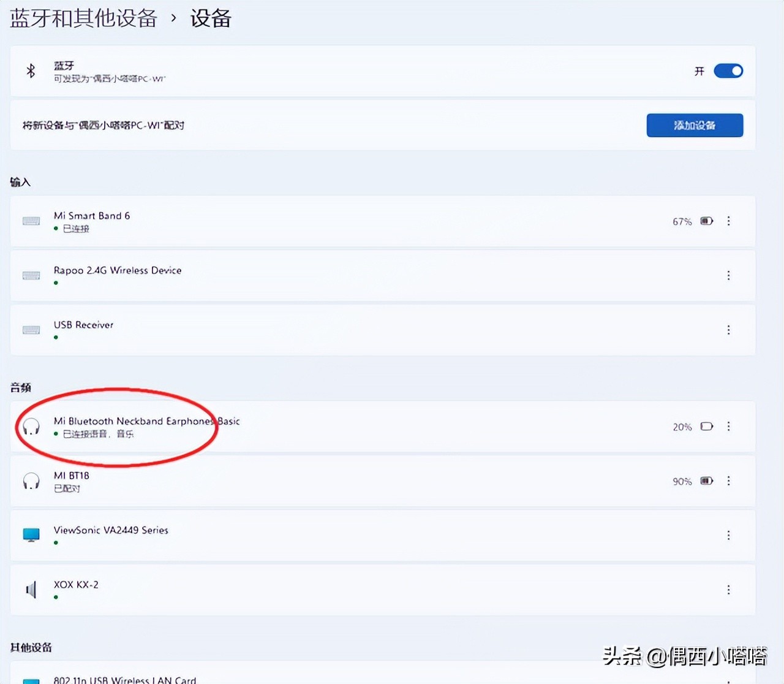Click the headphone icon for MI BT18
Screen dimensions: 784x684
(x=31, y=481)
